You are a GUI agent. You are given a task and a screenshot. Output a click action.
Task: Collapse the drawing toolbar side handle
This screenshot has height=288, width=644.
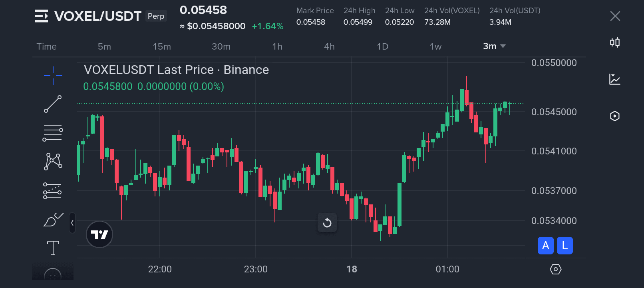coord(72,223)
